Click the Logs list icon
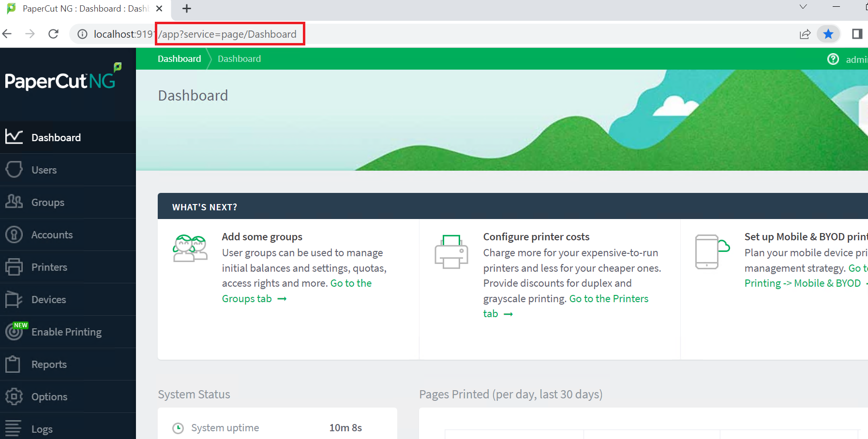 coord(13,428)
